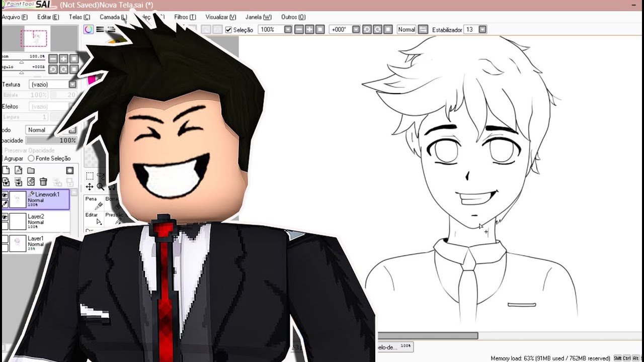The width and height of the screenshot is (644, 362).
Task: Hide the Linework1 layer
Action: click(x=5, y=195)
